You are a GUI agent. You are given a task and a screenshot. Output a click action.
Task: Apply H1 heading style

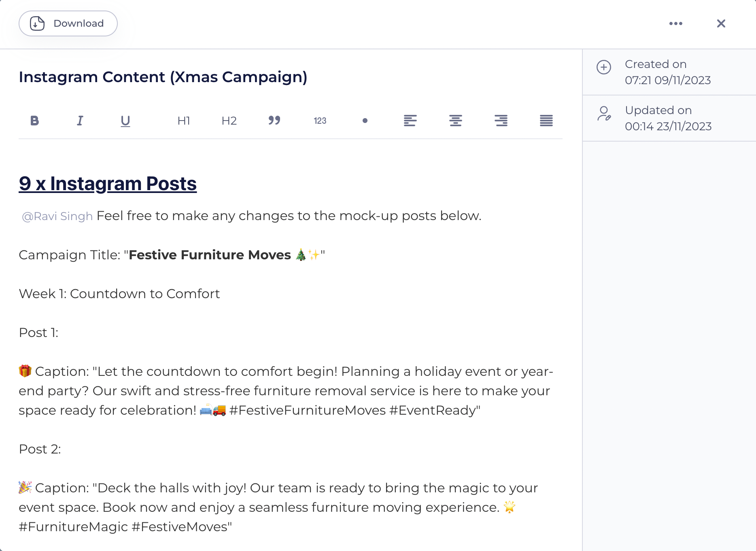184,121
